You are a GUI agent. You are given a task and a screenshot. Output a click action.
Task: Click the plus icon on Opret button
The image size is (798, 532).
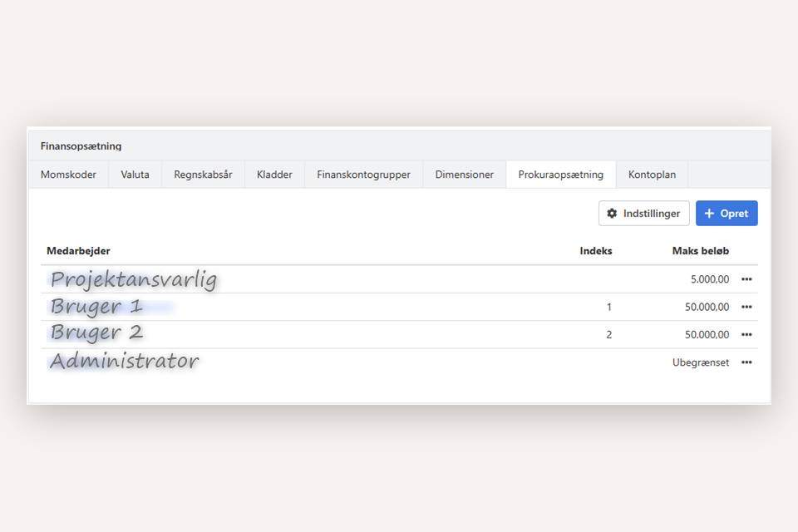tap(707, 213)
